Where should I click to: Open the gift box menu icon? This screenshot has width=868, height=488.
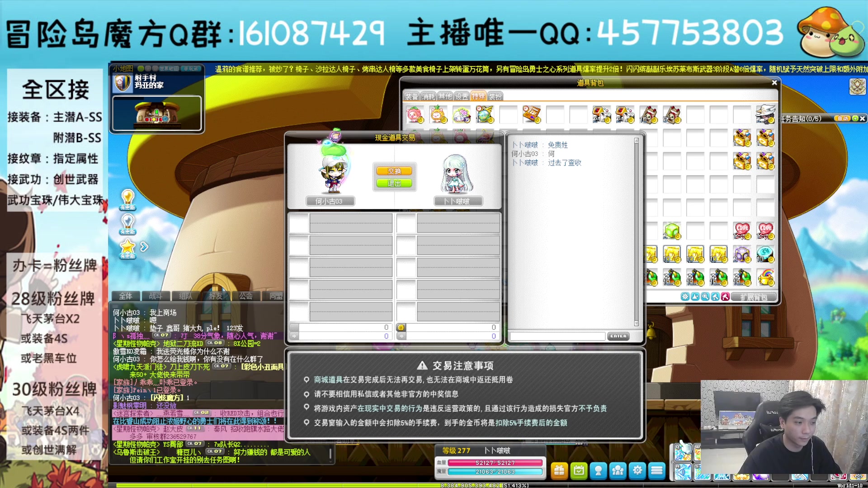[x=559, y=471]
